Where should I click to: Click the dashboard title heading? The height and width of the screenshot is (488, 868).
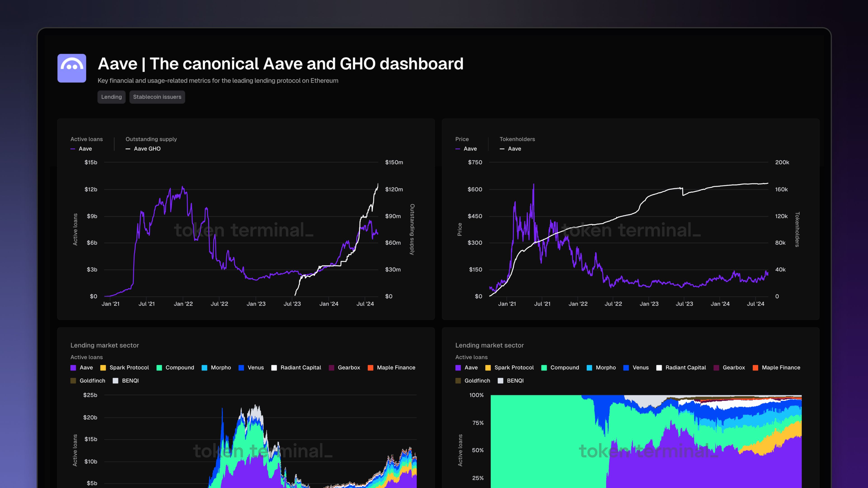280,64
